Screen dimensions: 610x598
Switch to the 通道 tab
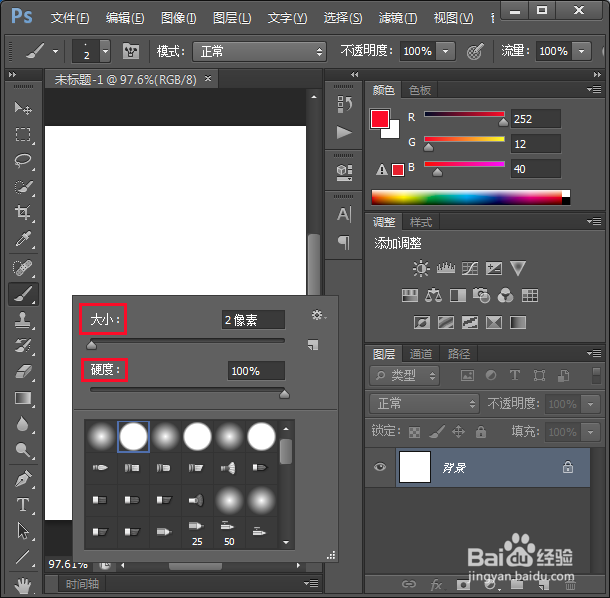421,354
